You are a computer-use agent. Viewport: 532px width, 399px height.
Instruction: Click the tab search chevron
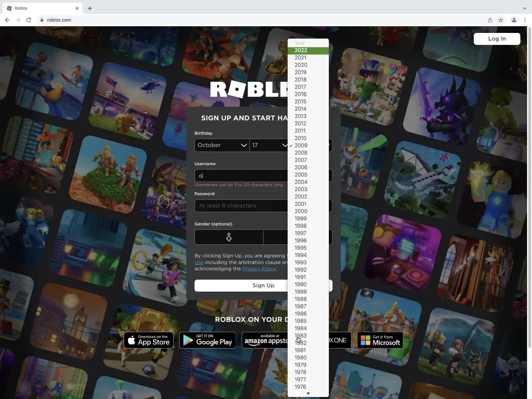click(x=525, y=8)
